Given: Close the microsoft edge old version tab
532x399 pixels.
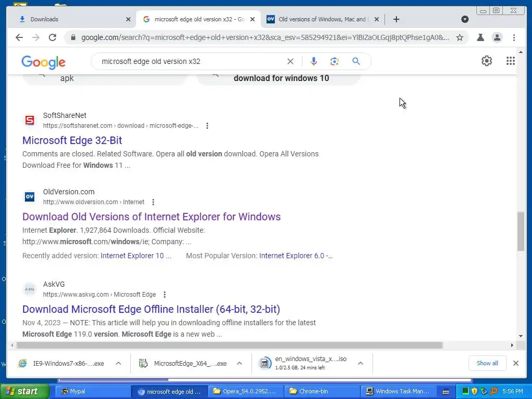Looking at the screenshot, I should point(252,19).
